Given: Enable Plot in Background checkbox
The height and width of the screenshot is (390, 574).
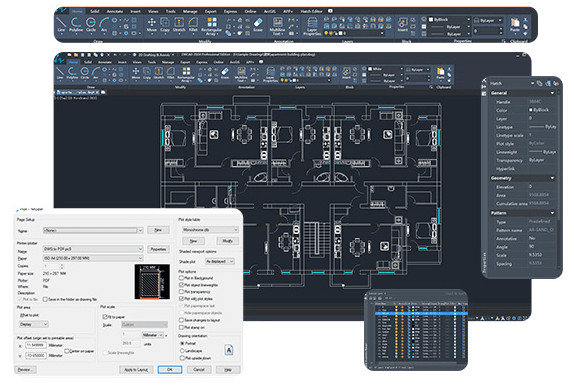Looking at the screenshot, I should click(x=181, y=278).
